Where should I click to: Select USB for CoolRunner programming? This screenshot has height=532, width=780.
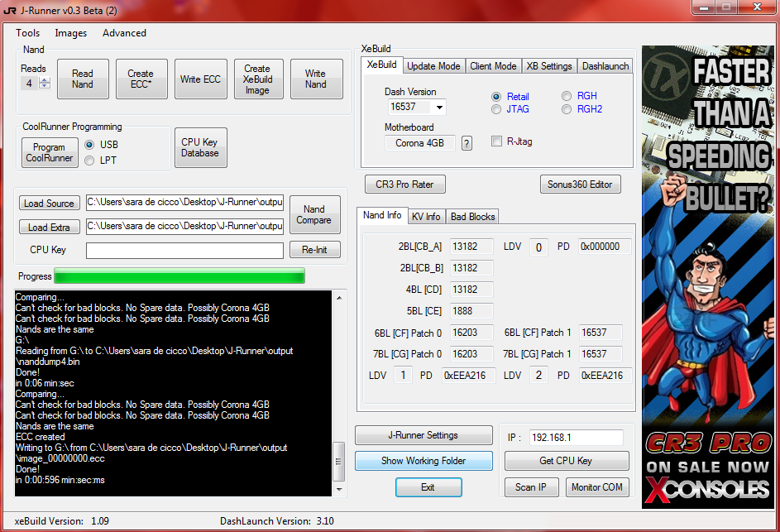point(89,144)
